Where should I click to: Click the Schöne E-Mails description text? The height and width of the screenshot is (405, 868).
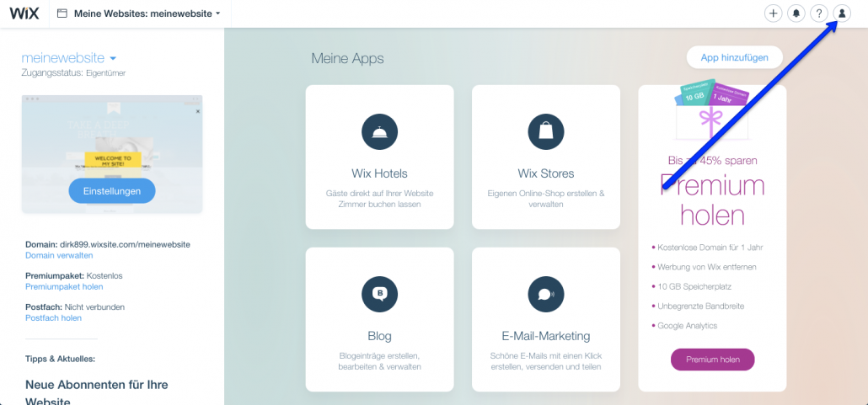(546, 361)
